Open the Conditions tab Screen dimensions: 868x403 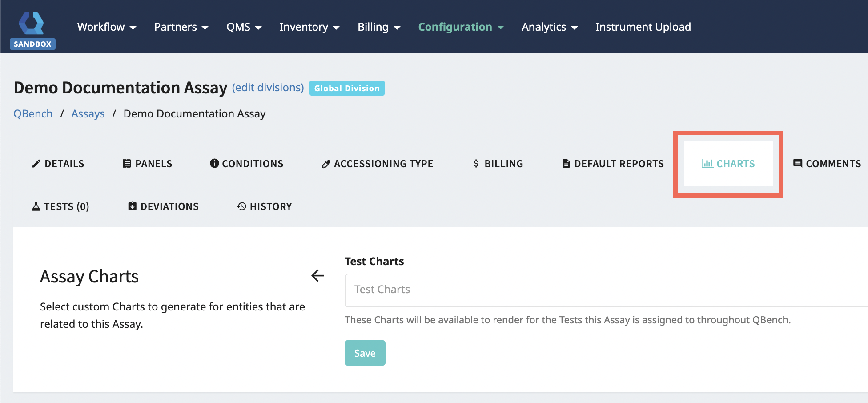(246, 164)
